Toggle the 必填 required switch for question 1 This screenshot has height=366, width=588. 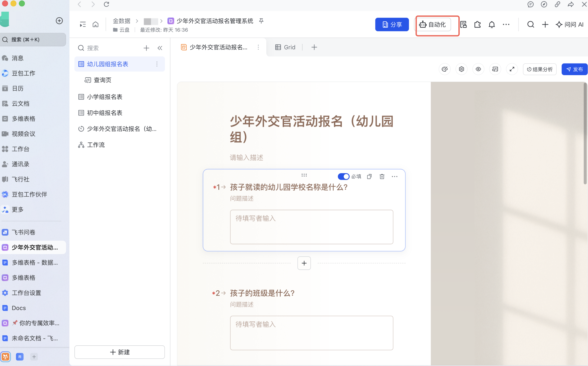click(x=343, y=176)
